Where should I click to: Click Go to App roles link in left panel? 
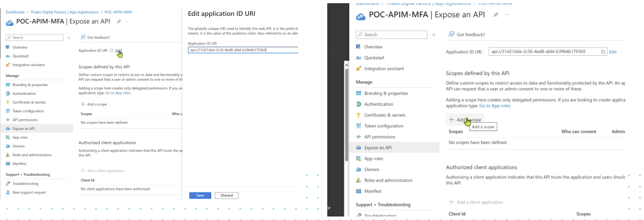pyautogui.click(x=118, y=93)
